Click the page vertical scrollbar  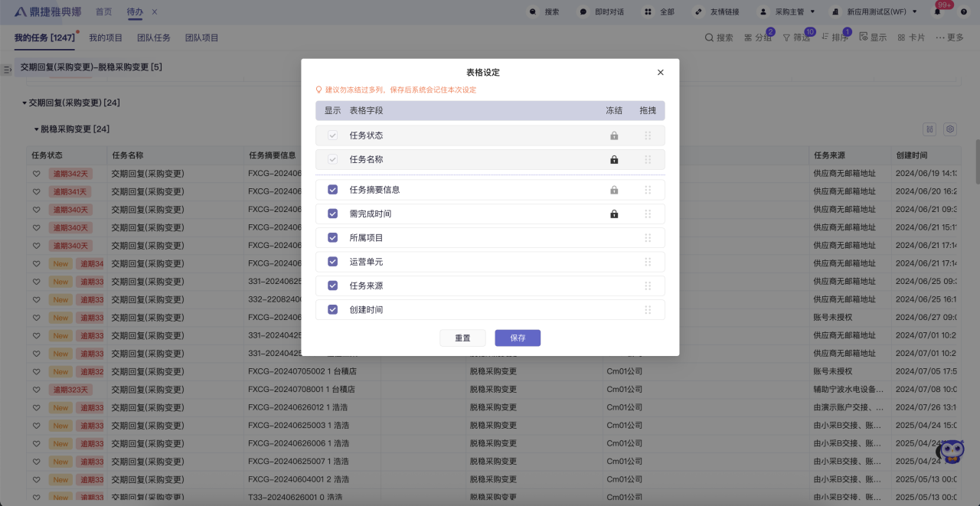click(x=976, y=161)
